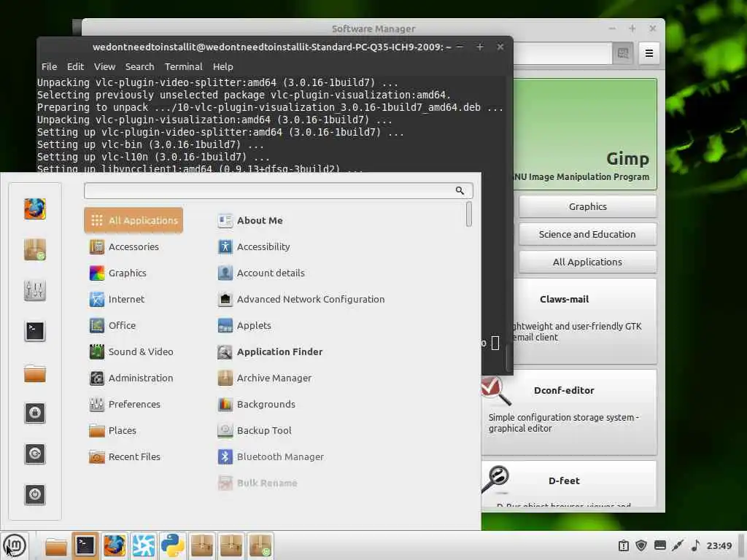
Task: Click Science and Education in Software Manager
Action: [x=587, y=234]
